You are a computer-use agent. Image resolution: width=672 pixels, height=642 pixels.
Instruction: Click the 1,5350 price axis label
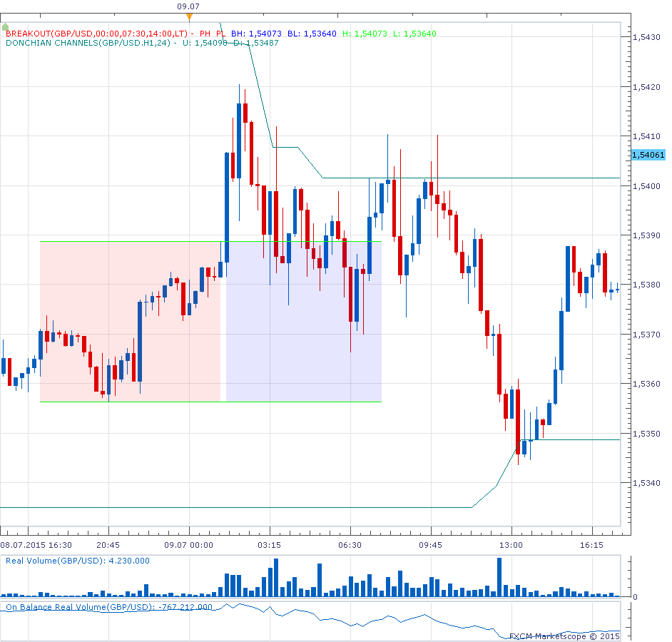(646, 434)
